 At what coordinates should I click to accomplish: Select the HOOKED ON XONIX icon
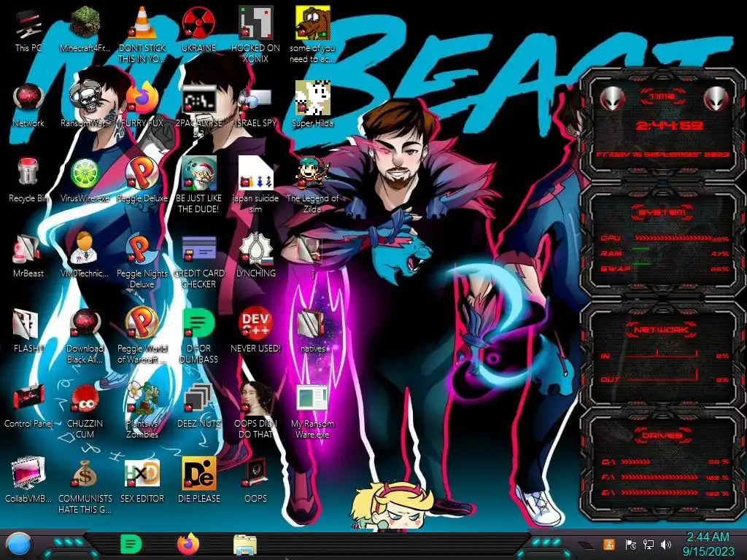point(256,23)
